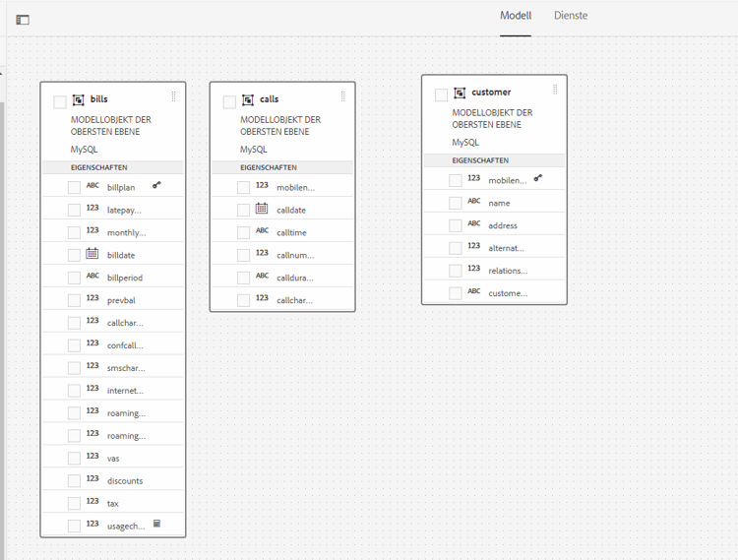Click the ABC type icon for calldura...
This screenshot has height=560, width=738.
click(262, 276)
